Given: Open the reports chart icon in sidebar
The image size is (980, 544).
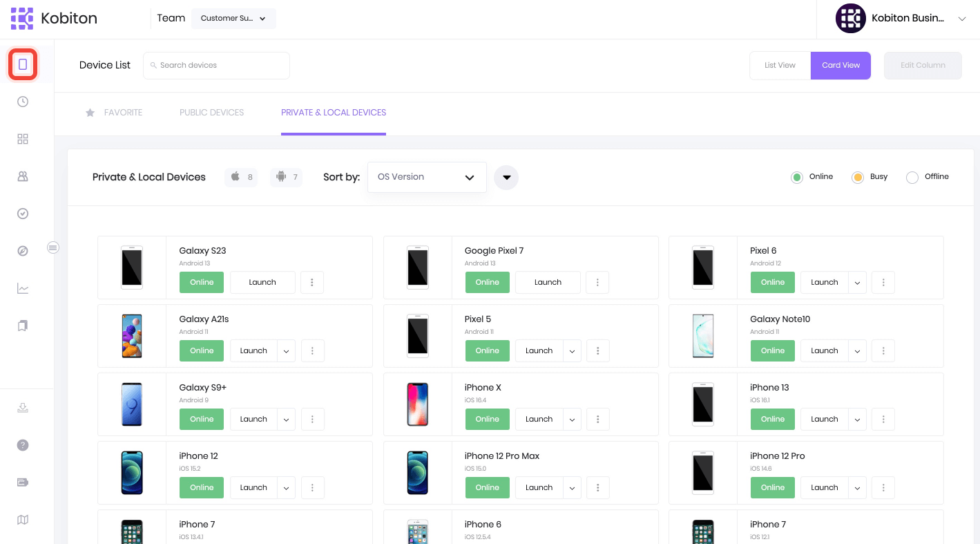Looking at the screenshot, I should [x=23, y=288].
